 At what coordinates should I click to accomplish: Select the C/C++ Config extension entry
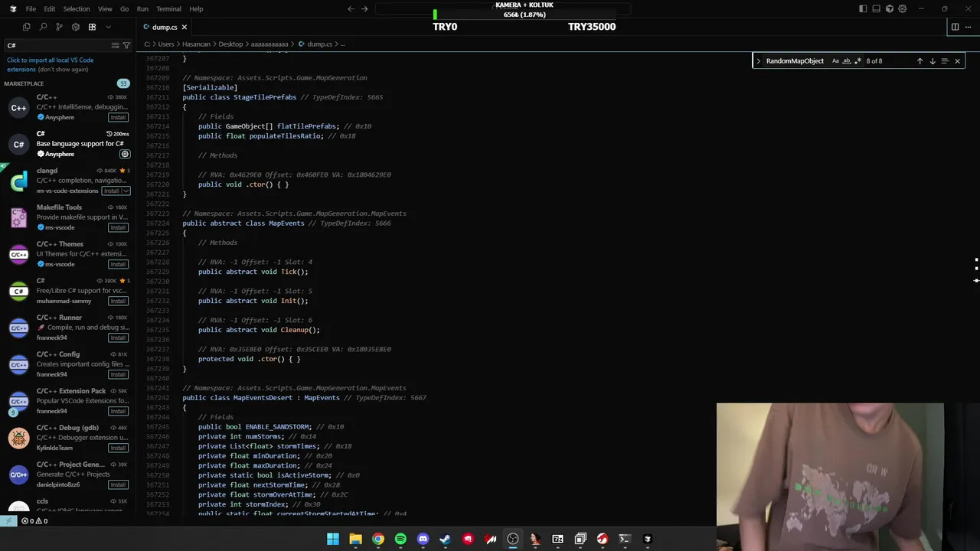tap(67, 364)
